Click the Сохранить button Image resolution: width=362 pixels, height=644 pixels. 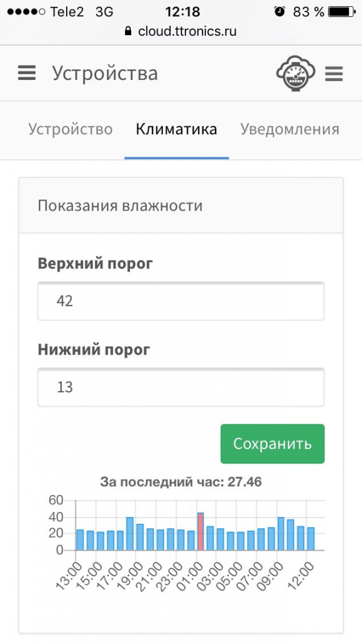[x=273, y=443]
